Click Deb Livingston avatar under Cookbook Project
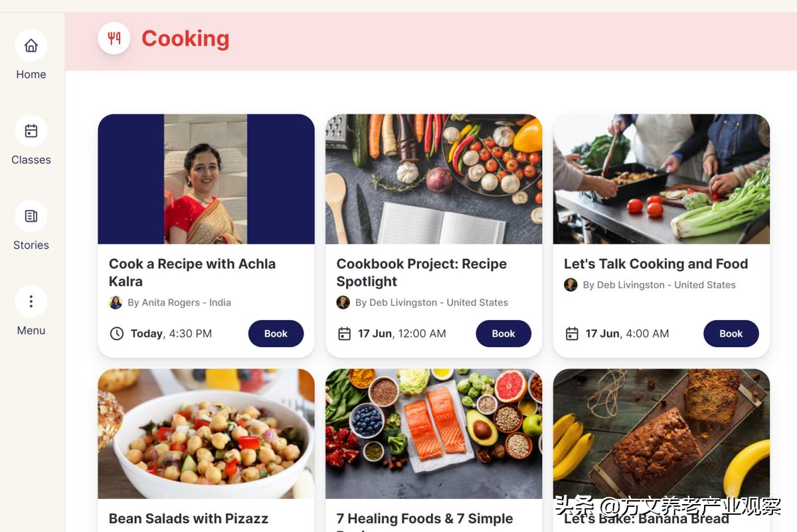The width and height of the screenshot is (797, 532). pyautogui.click(x=343, y=302)
